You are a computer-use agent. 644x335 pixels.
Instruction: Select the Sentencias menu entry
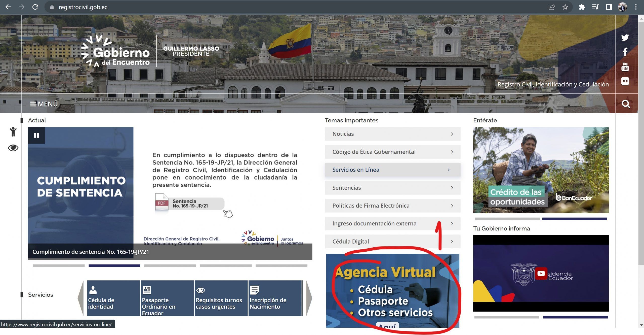(392, 188)
